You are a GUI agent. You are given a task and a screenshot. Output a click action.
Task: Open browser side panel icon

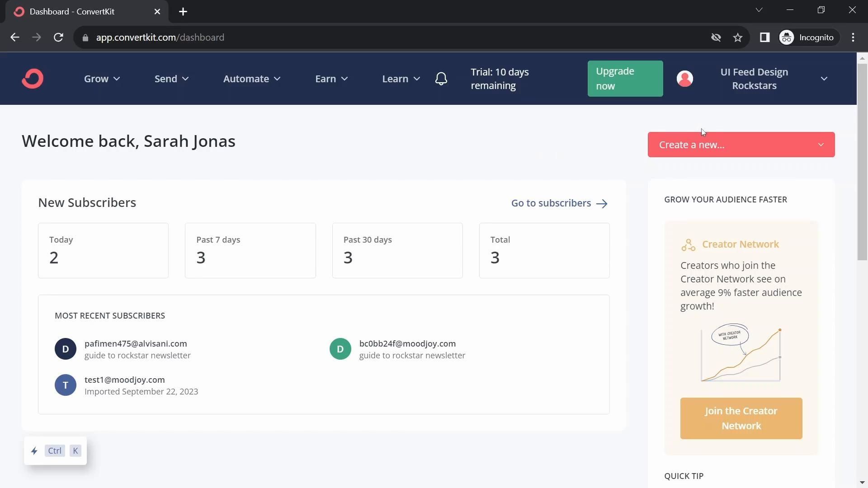[x=764, y=38]
